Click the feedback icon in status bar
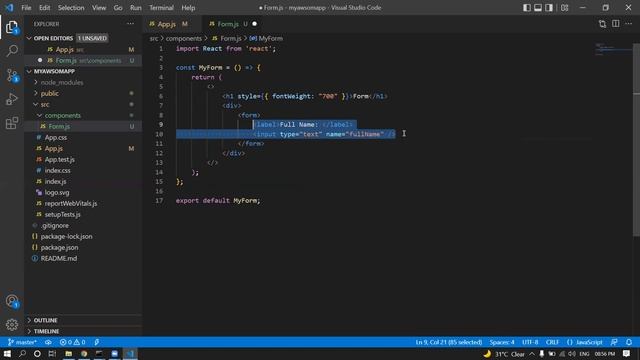 pos(614,342)
